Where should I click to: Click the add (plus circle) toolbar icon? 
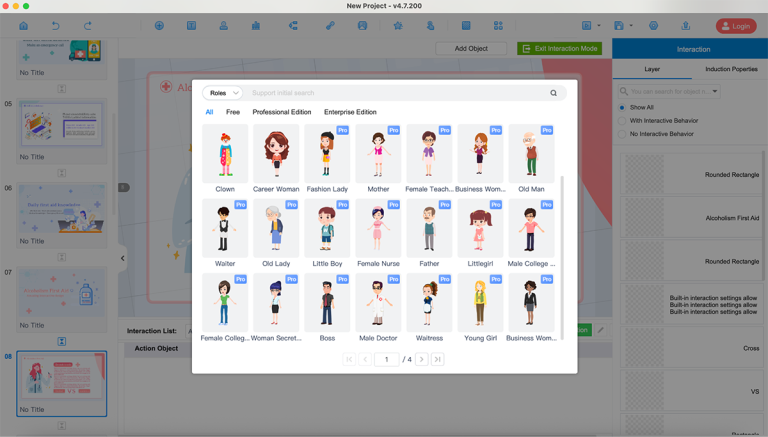[x=159, y=26]
